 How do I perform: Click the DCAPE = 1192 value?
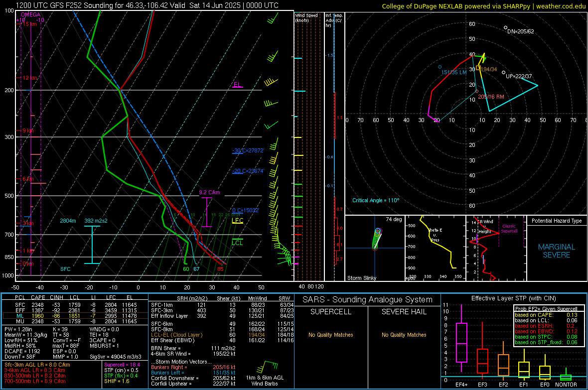[x=22, y=351]
